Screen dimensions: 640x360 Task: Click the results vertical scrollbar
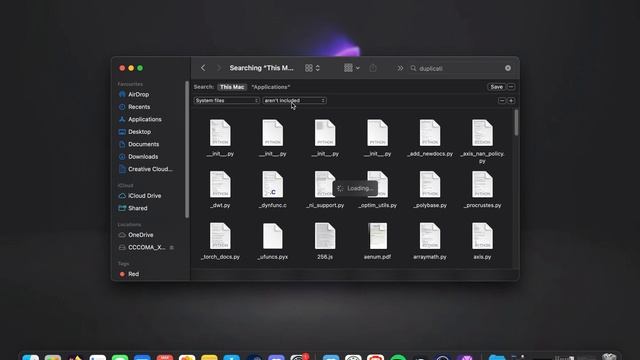pyautogui.click(x=516, y=122)
